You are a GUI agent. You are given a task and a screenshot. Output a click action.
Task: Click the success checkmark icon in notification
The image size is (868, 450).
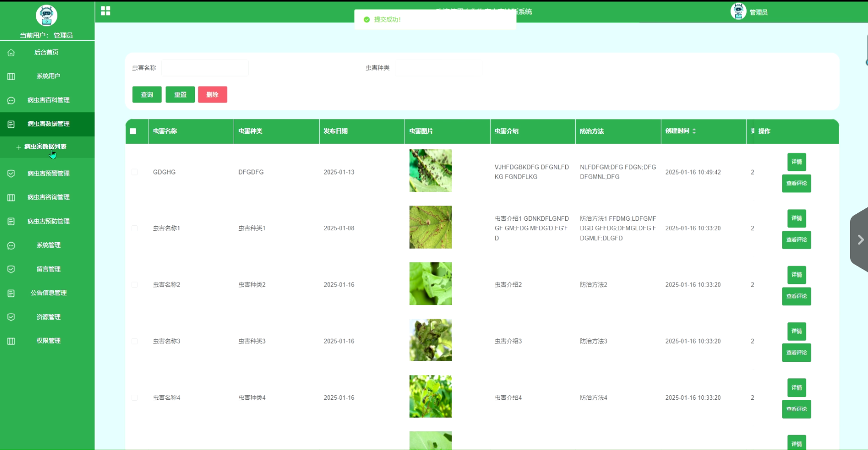367,19
